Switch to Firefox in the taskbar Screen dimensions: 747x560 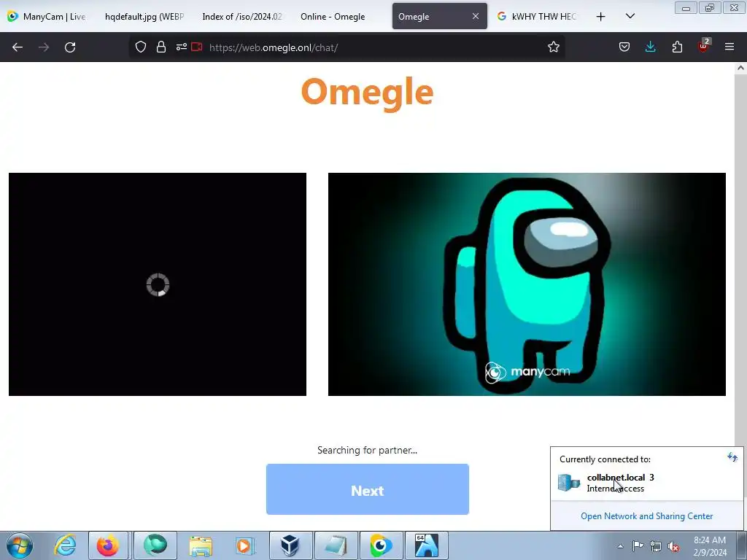[x=108, y=545]
